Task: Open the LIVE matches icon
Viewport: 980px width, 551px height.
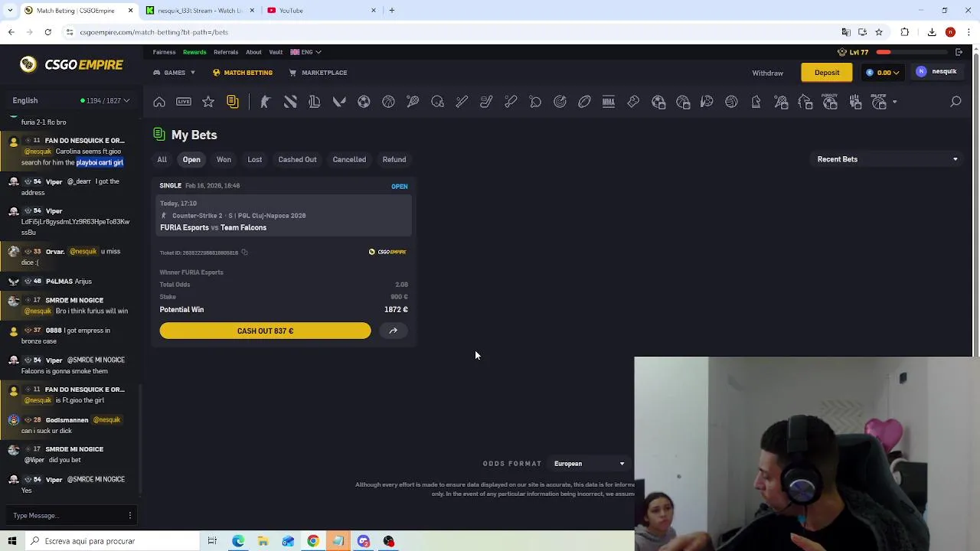Action: click(184, 102)
